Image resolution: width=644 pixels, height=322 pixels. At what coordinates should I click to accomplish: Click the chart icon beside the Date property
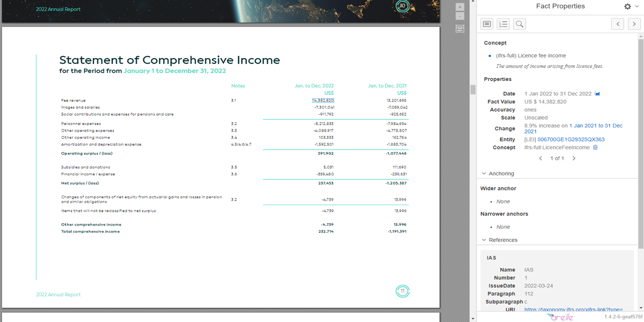pos(598,93)
